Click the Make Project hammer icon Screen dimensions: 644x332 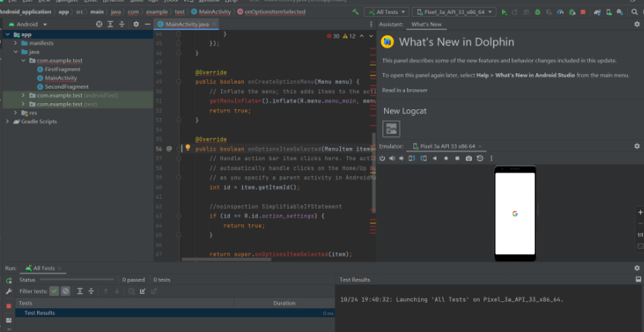point(356,12)
